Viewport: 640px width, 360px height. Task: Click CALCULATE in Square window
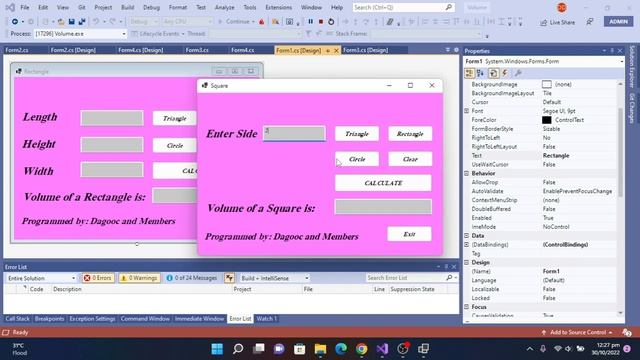point(383,183)
